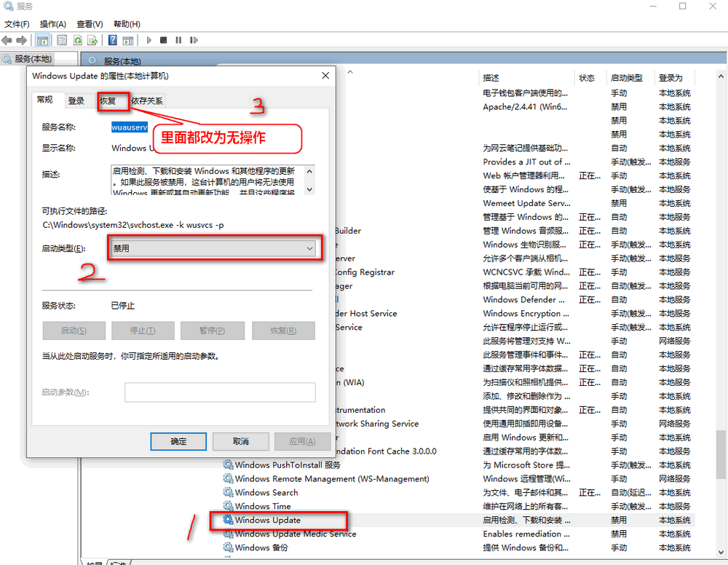Click the services list vertical scrollbar thumb
The width and height of the screenshot is (728, 565).
(721, 454)
